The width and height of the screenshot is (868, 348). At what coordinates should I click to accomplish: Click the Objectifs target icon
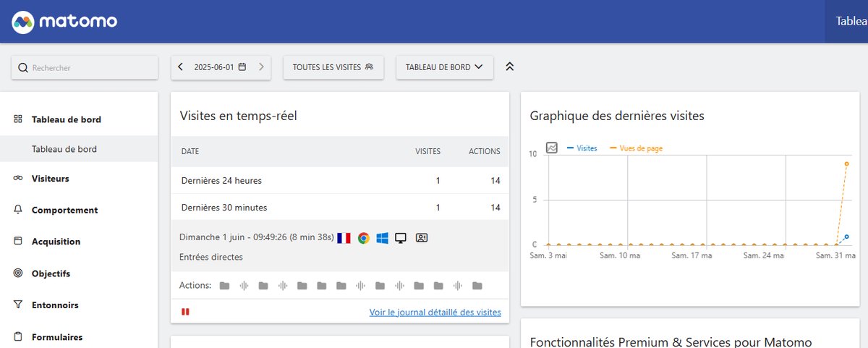(18, 273)
